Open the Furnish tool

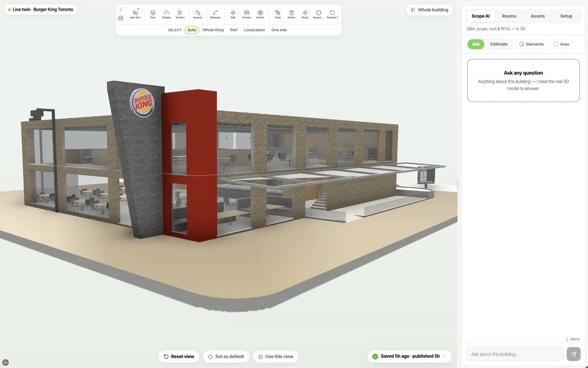(246, 14)
